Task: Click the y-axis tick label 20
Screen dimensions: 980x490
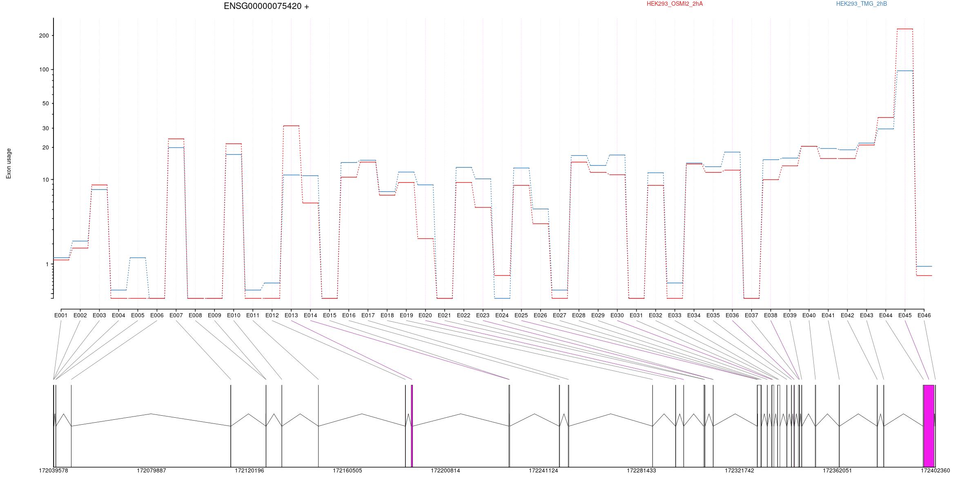Action: click(45, 147)
